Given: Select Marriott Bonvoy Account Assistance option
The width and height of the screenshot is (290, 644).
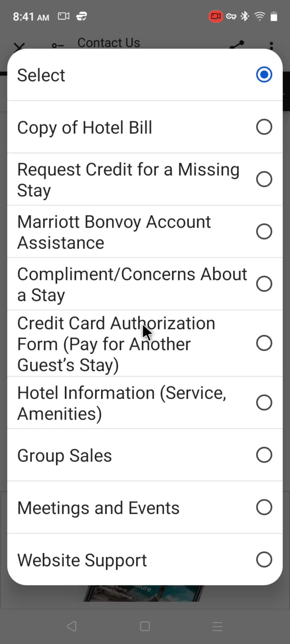Looking at the screenshot, I should [145, 232].
